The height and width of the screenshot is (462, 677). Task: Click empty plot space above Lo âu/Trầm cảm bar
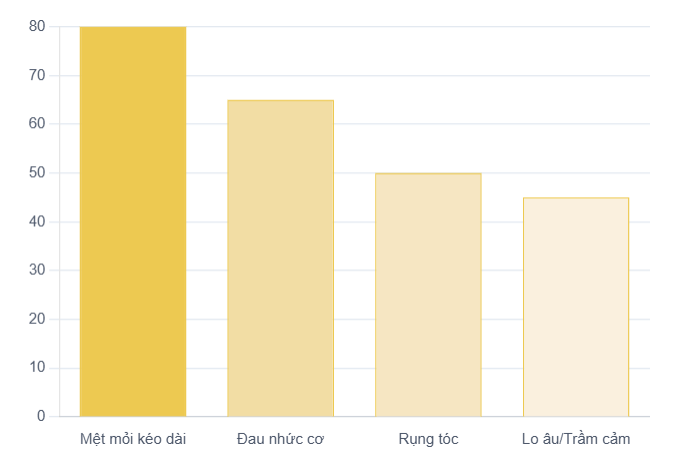[x=576, y=110]
